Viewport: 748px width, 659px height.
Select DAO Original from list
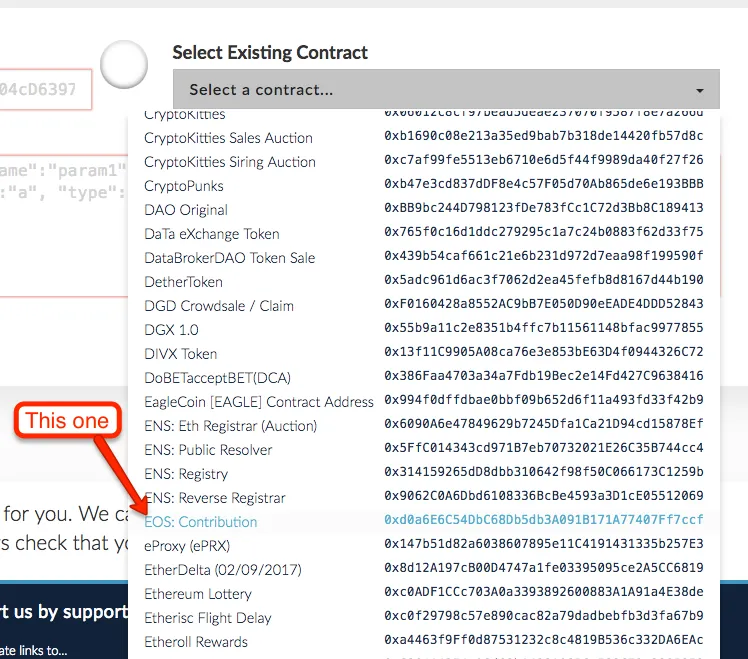click(x=186, y=210)
